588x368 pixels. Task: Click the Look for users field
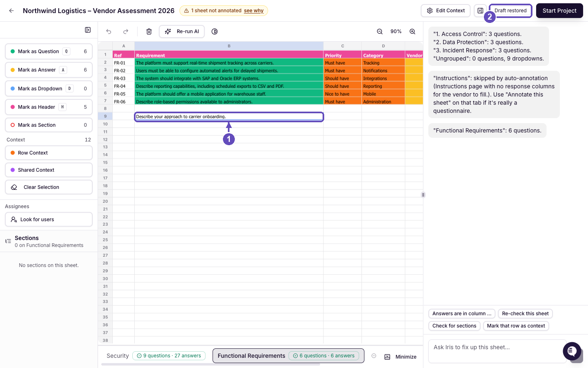(49, 220)
